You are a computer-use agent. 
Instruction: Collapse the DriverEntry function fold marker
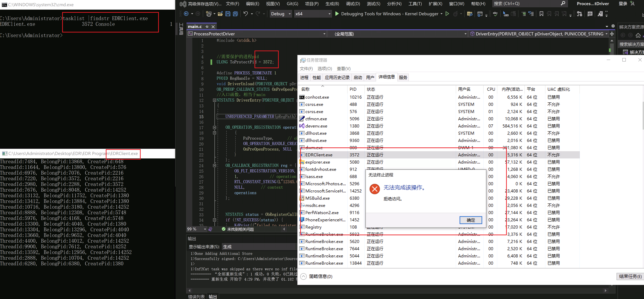click(x=214, y=100)
